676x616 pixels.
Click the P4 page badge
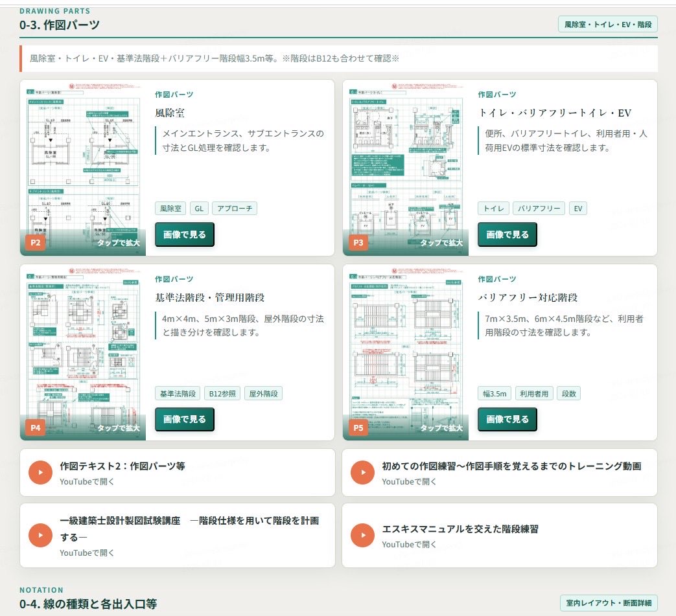click(x=36, y=428)
